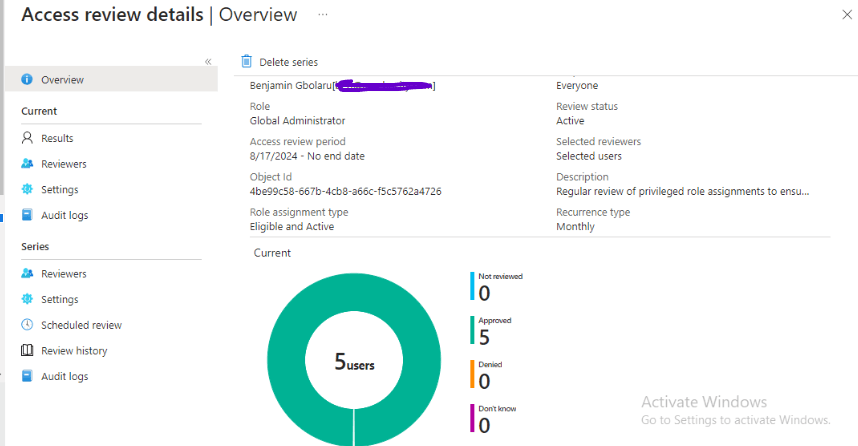Open the ellipsis more options menu

[x=321, y=15]
